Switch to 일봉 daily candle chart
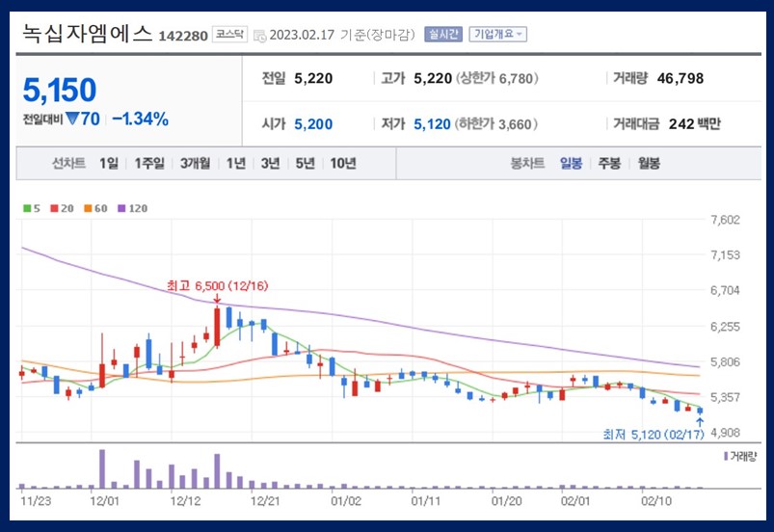Screen dimensions: 774x532 [572, 163]
